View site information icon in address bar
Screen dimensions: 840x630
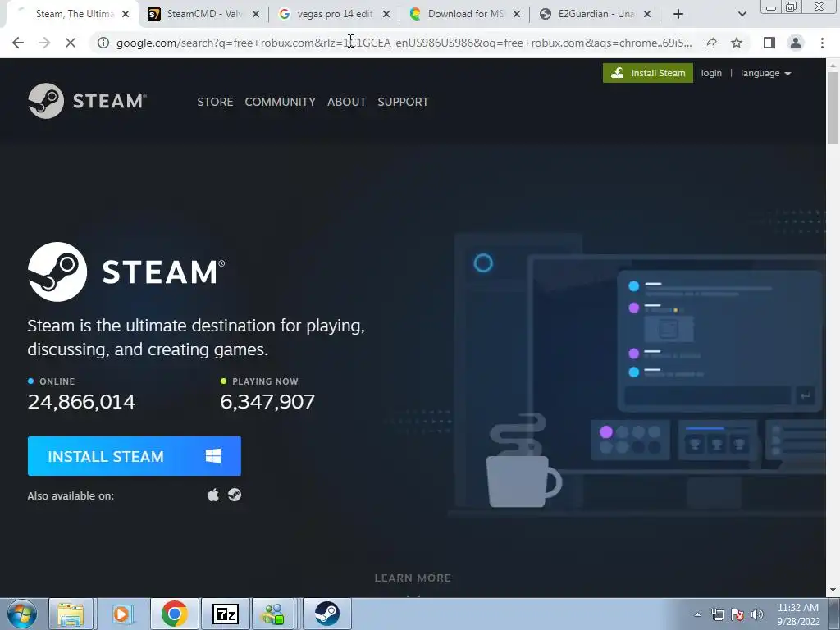tap(103, 43)
